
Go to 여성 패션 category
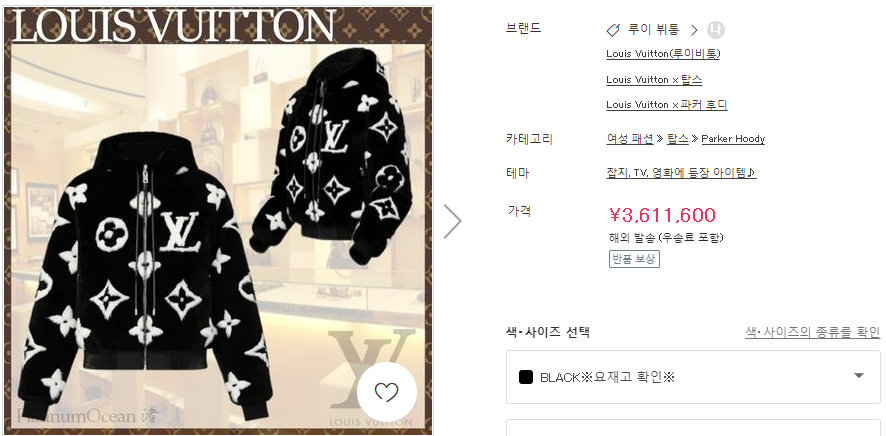[630, 139]
